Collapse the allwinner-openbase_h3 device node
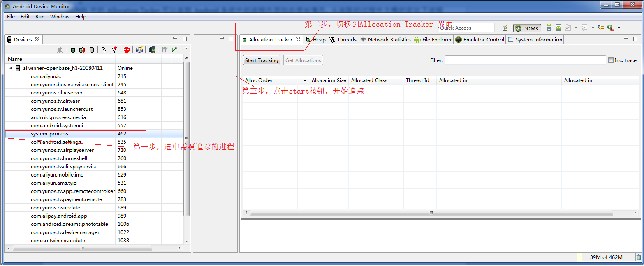The width and height of the screenshot is (644, 266). [x=10, y=68]
